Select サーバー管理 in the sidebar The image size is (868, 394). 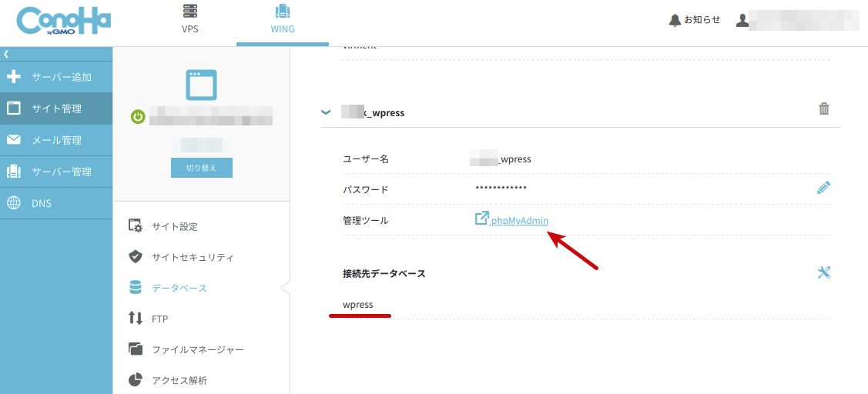click(x=56, y=172)
